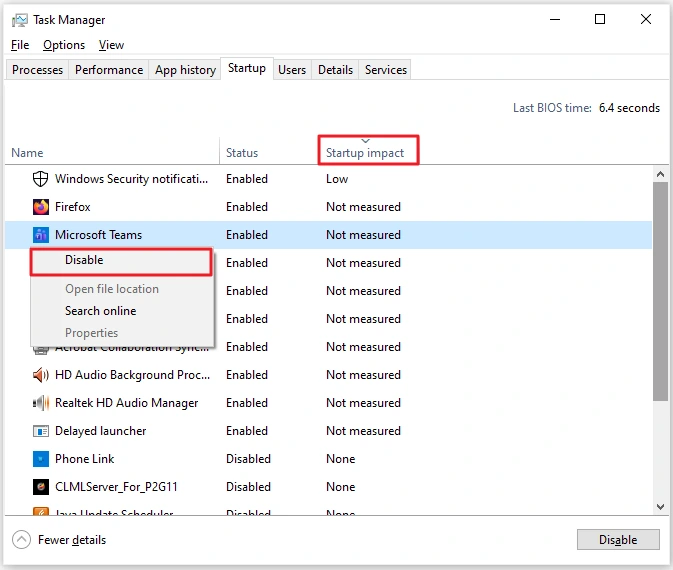Click the Delayed launcher icon
The image size is (673, 570).
coord(41,431)
